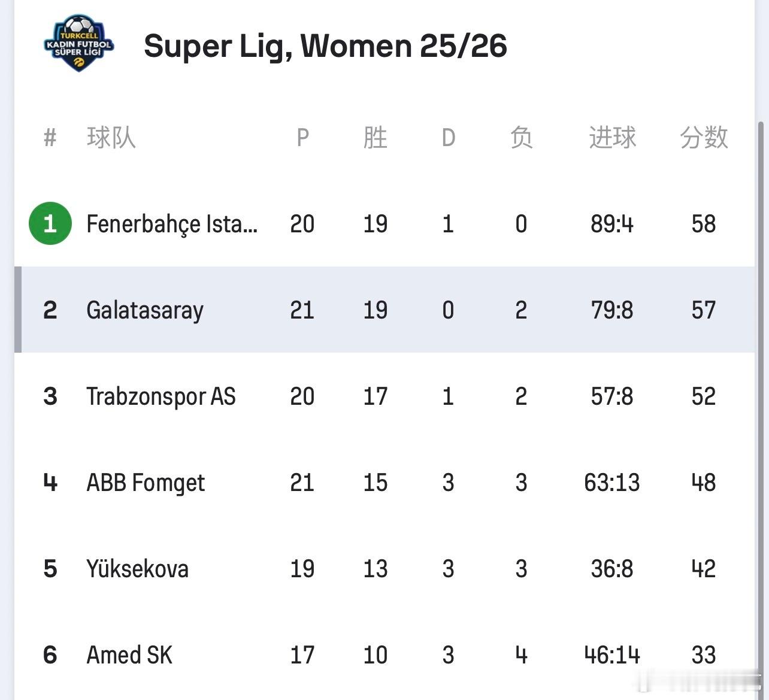This screenshot has width=769, height=700.
Task: Click the ABB Fomget team name
Action: [x=146, y=483]
